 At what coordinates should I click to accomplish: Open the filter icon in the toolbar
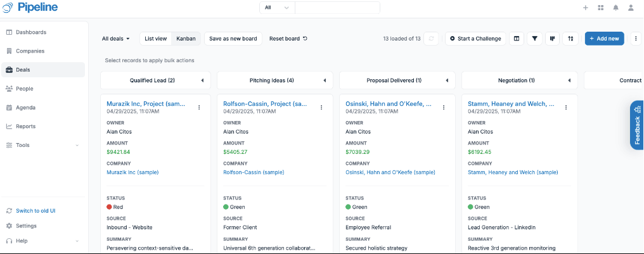coord(535,39)
